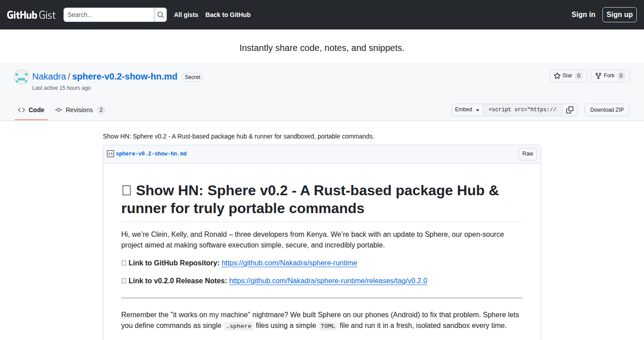
Task: Open the sphere-runtime GitHub repository link
Action: (x=289, y=263)
